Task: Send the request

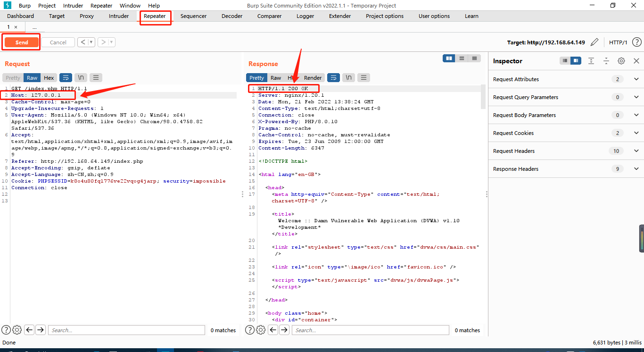Action: pos(22,42)
